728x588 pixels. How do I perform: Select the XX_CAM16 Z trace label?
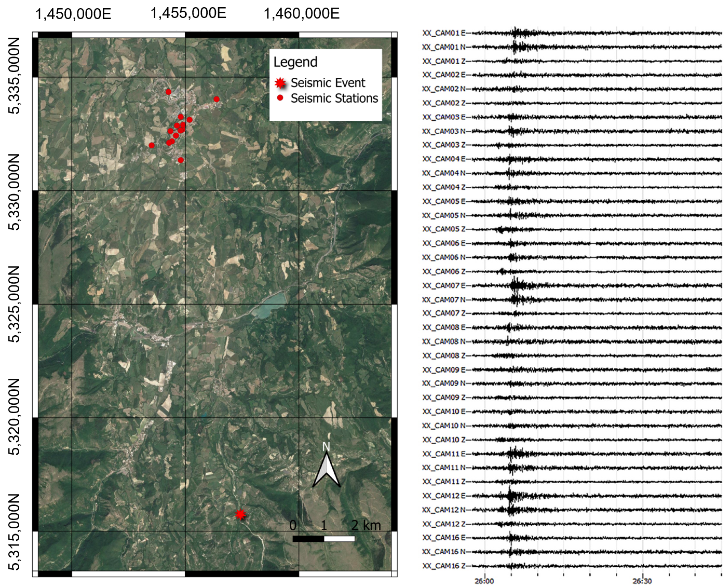(x=444, y=566)
